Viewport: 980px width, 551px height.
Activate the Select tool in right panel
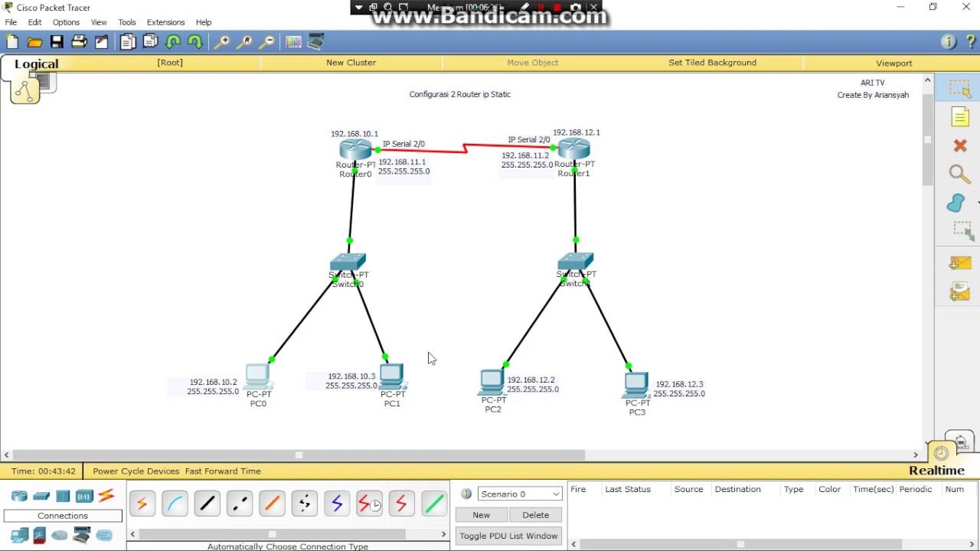960,89
